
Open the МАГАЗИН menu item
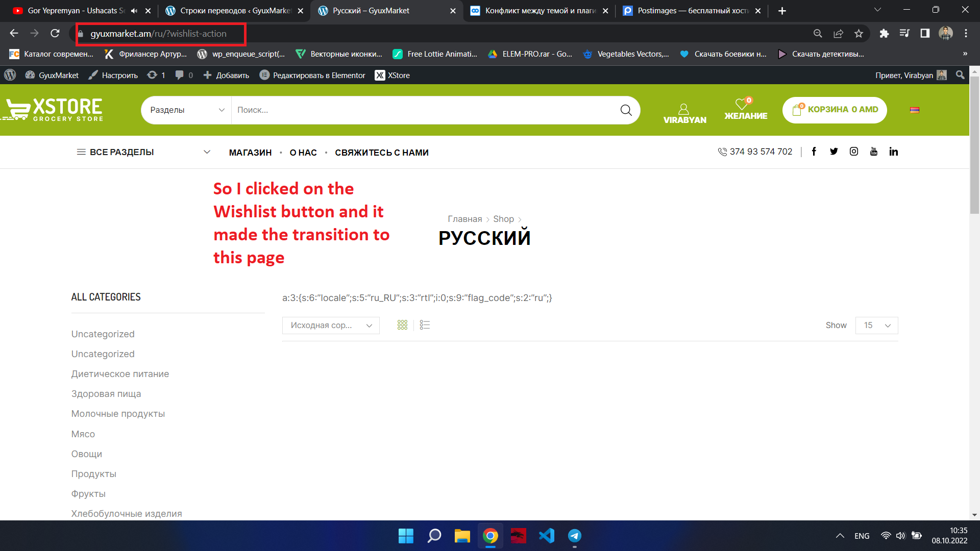[x=250, y=153]
